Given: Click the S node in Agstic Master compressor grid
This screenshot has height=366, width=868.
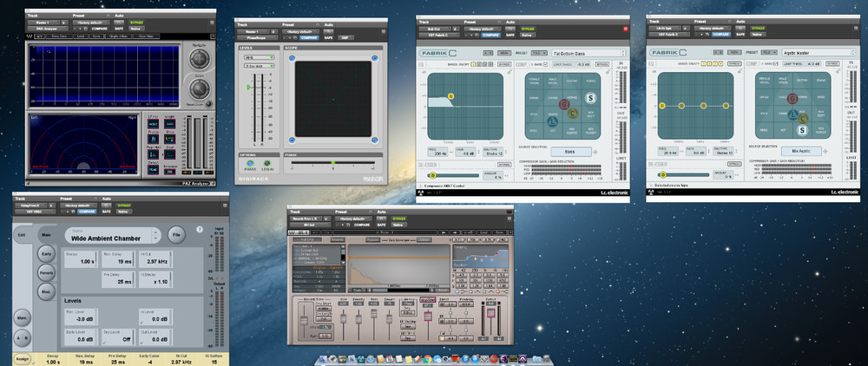Looking at the screenshot, I should pos(802,130).
